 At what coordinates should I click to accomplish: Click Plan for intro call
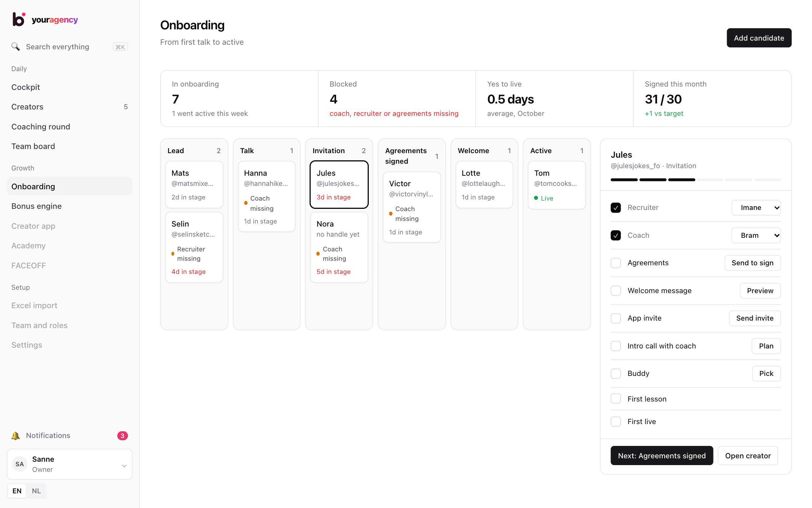tap(766, 346)
